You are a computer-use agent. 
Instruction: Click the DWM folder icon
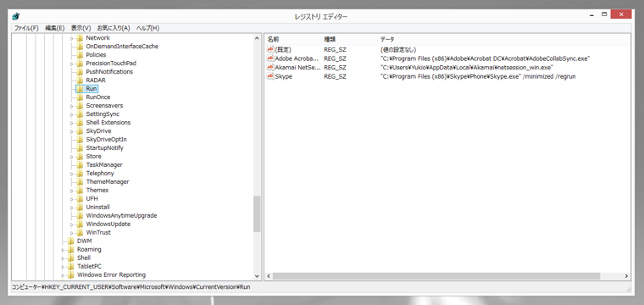(x=70, y=241)
